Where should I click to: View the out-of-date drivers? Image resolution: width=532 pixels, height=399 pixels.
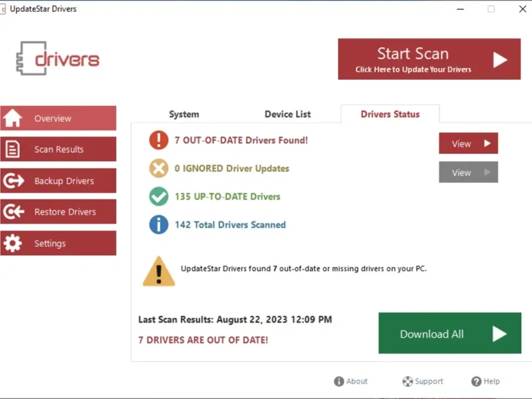click(x=468, y=143)
